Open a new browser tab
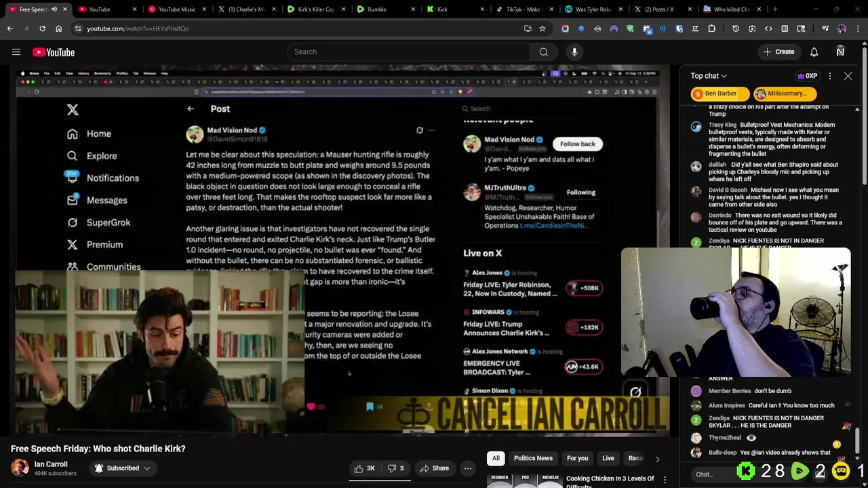Viewport: 868px width, 488px height. coord(775,9)
